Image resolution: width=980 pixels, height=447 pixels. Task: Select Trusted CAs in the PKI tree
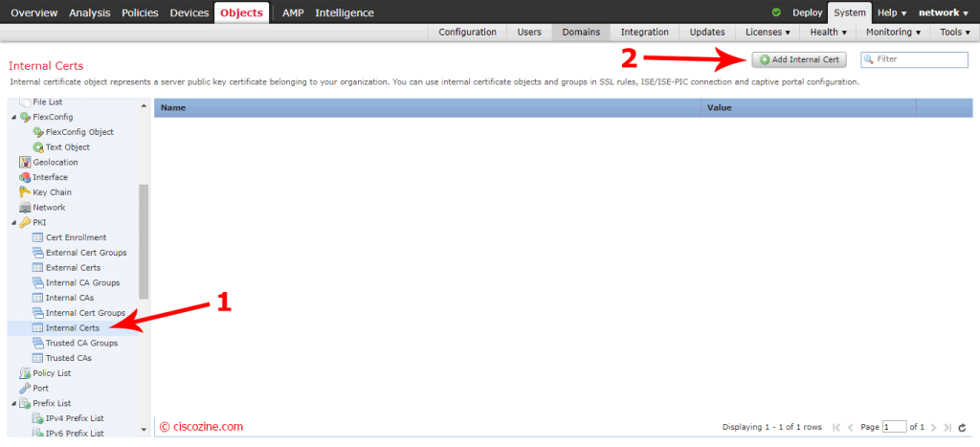pos(68,358)
